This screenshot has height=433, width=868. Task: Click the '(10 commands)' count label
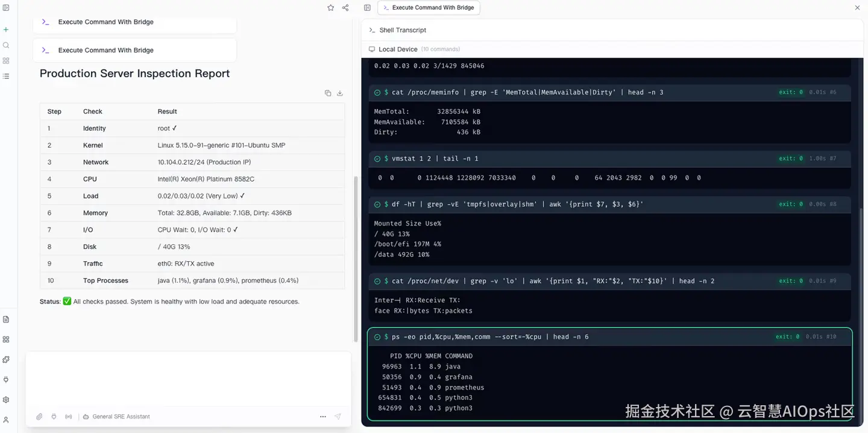tap(441, 49)
